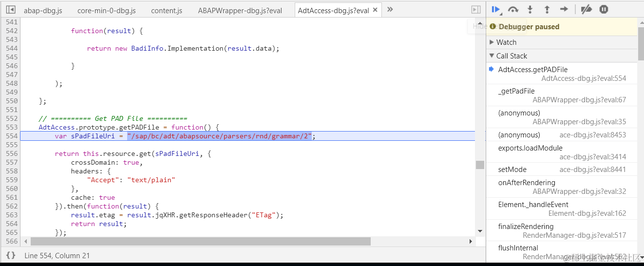The height and width of the screenshot is (266, 644).
Task: Click the Step button in debugger toolbar
Action: pos(564,9)
